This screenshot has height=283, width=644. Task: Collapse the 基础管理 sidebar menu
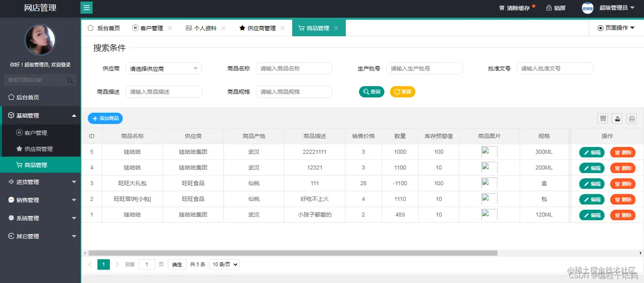pyautogui.click(x=40, y=116)
